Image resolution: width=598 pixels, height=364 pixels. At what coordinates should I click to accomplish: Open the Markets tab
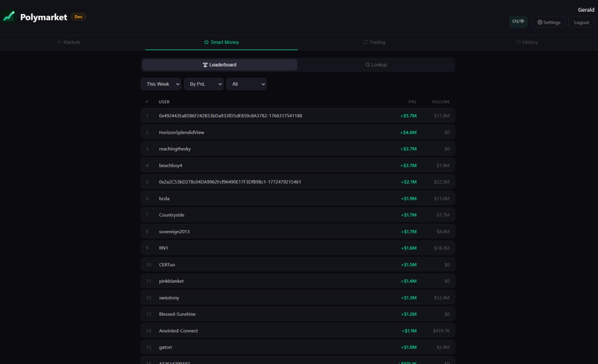pyautogui.click(x=69, y=42)
